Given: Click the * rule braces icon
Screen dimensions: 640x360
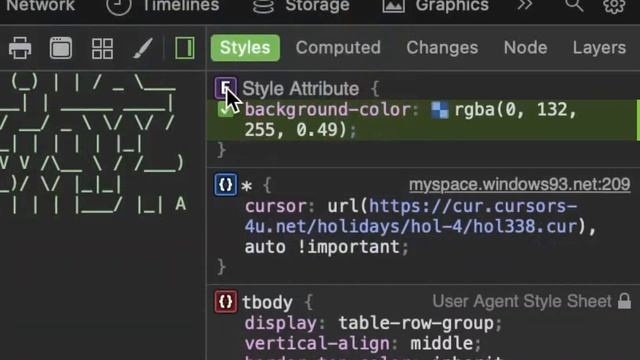Looking at the screenshot, I should point(225,184).
